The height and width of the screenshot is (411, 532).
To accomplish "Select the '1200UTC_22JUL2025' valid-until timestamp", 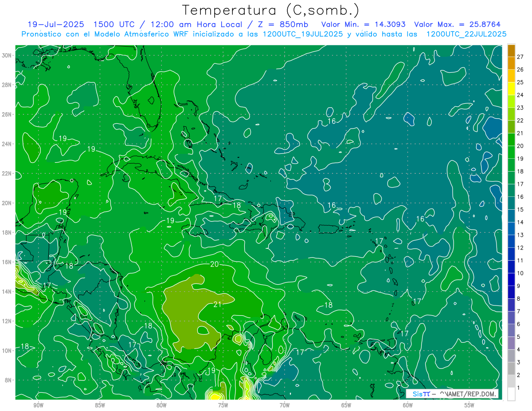I will point(466,34).
